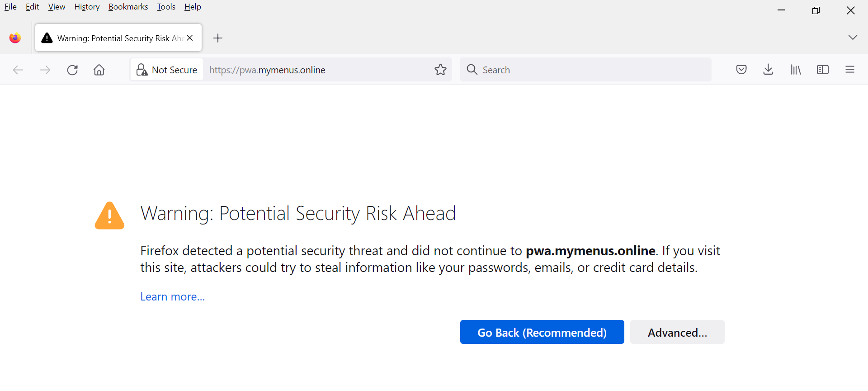Open the Tools menu
This screenshot has height=391, width=868.
point(166,7)
